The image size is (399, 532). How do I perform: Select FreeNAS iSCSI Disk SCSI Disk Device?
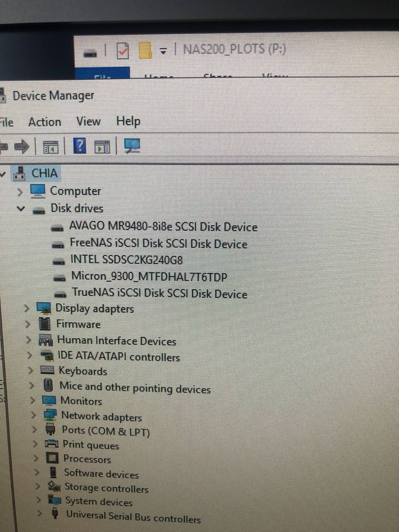[x=158, y=243]
